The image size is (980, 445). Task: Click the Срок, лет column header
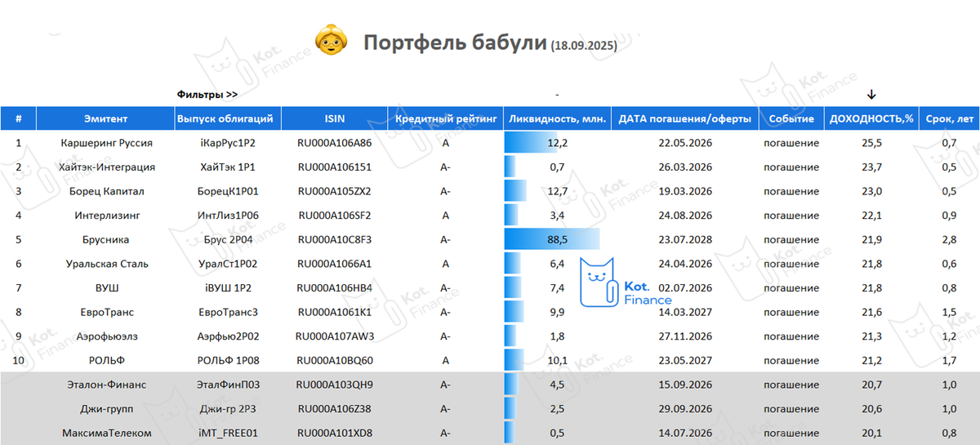[951, 118]
